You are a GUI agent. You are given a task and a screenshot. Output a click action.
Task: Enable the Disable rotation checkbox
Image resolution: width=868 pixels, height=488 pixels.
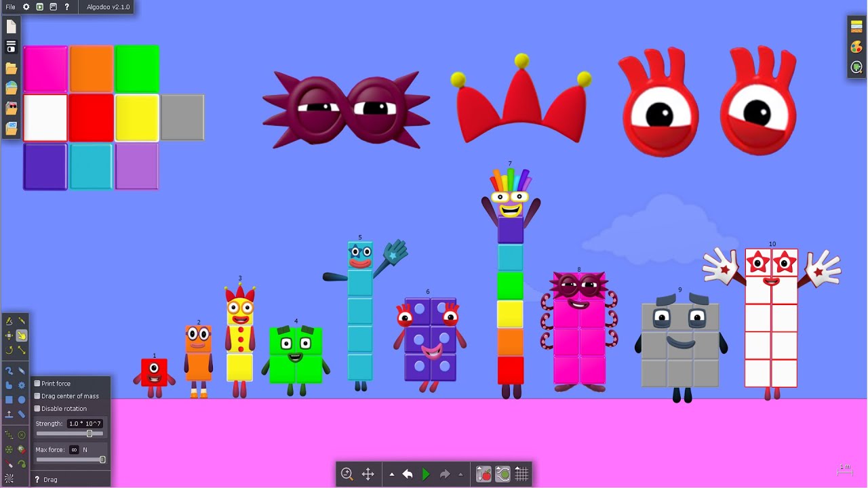(37, 409)
